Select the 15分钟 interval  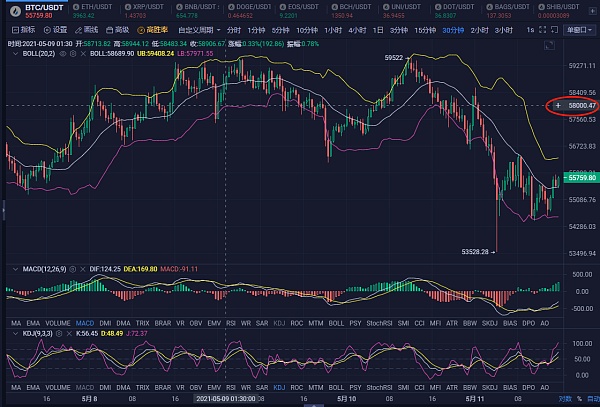pyautogui.click(x=425, y=30)
